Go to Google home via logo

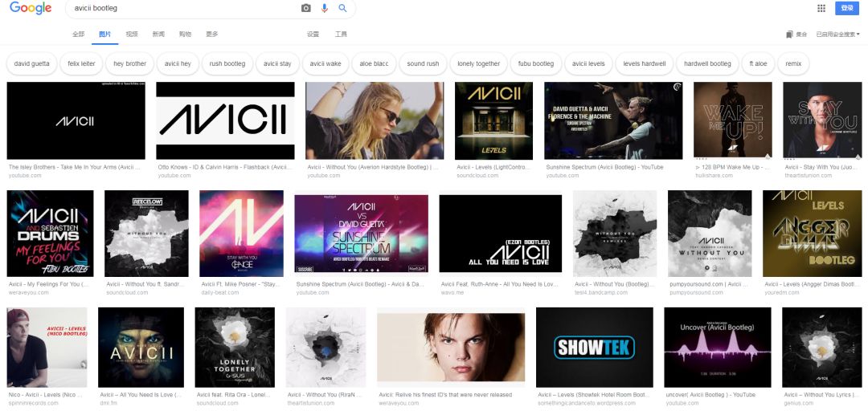coord(31,8)
